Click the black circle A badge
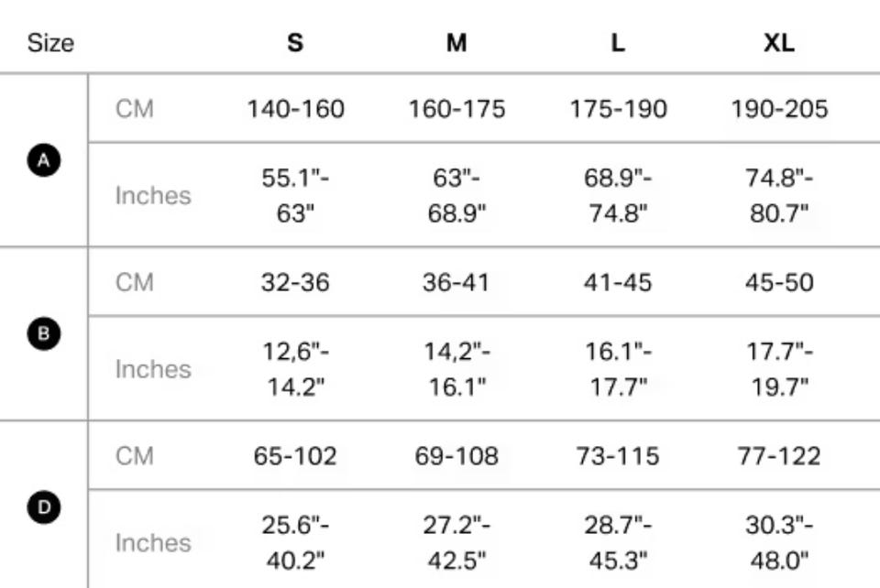Viewport: 880px width, 588px height. point(43,161)
